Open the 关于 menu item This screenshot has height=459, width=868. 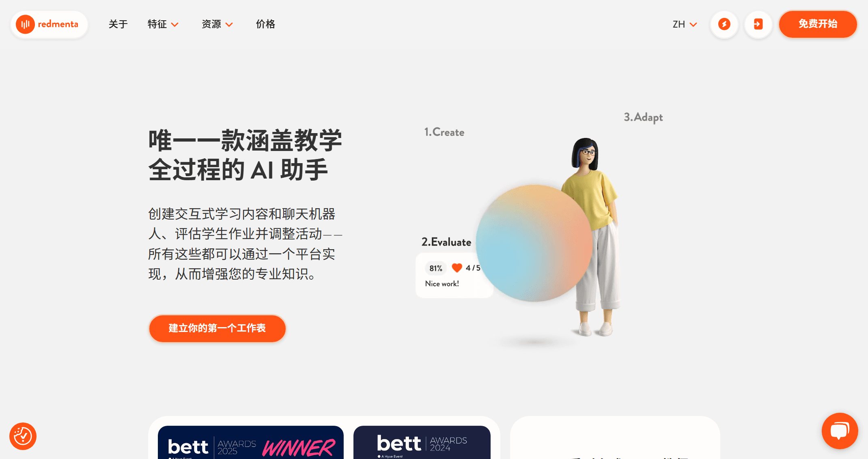118,24
